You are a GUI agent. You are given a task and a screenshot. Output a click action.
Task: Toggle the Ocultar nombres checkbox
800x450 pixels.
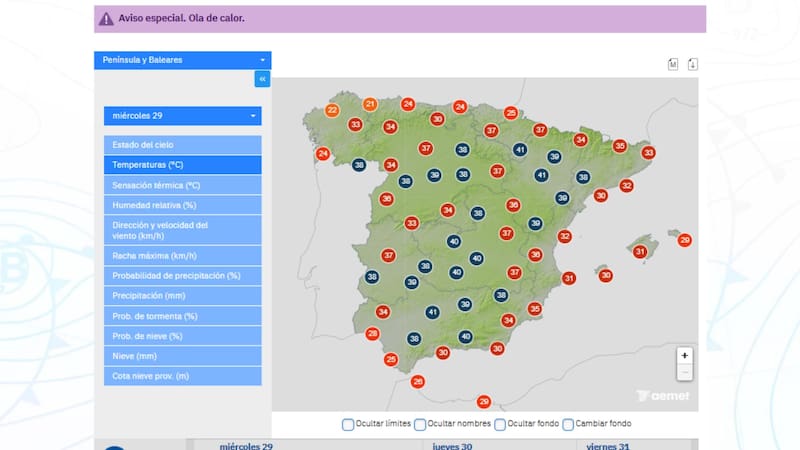pyautogui.click(x=420, y=424)
